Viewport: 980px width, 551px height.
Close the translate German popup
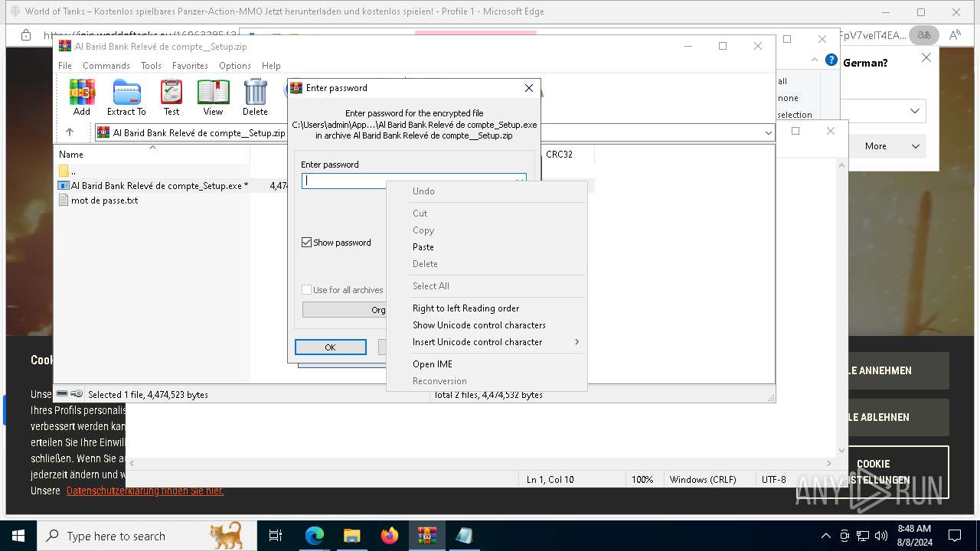tap(926, 57)
